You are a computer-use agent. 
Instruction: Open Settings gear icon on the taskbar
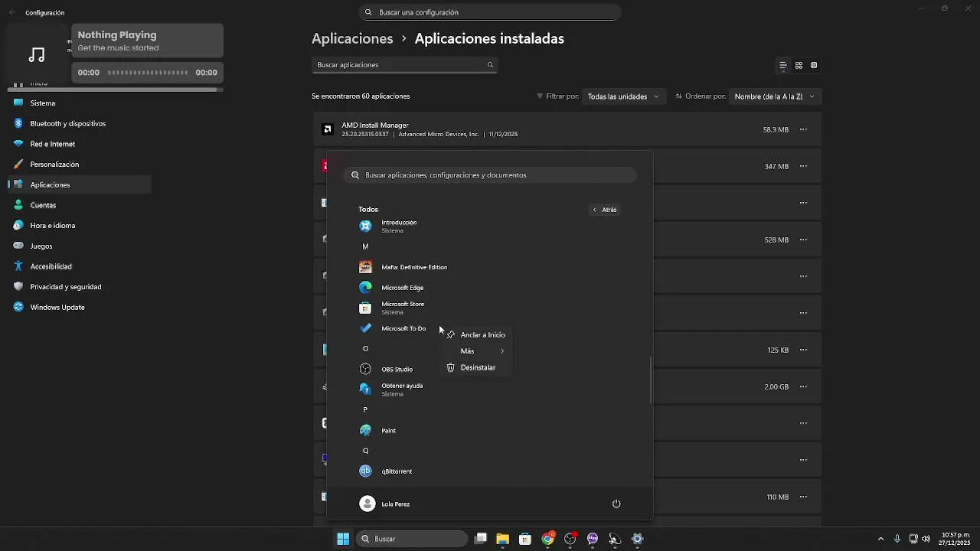(x=637, y=539)
